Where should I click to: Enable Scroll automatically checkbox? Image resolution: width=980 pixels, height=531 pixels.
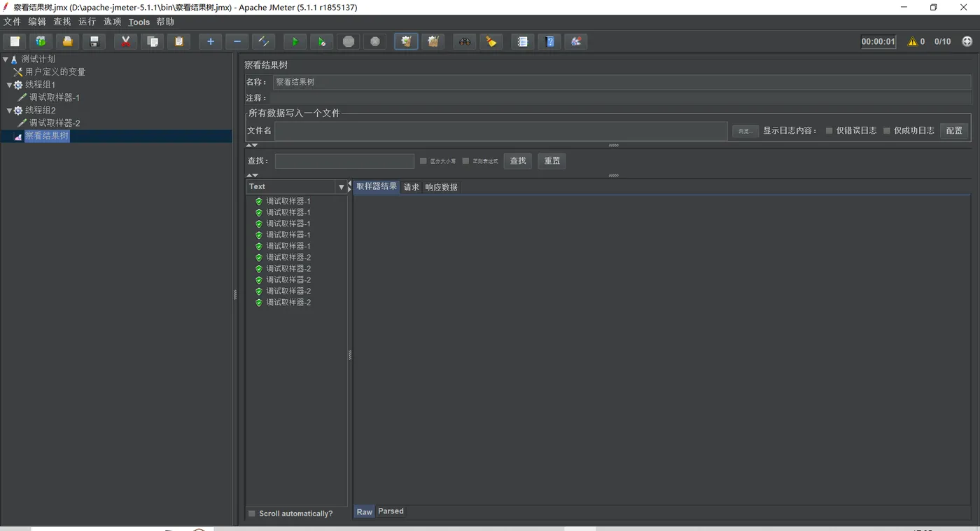(252, 513)
